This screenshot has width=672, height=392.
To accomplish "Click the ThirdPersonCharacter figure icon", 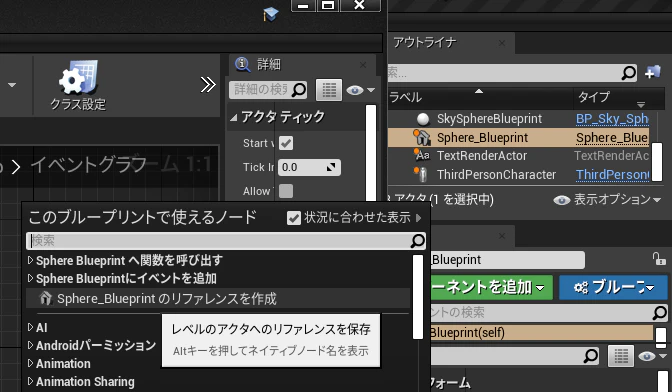I will [422, 174].
